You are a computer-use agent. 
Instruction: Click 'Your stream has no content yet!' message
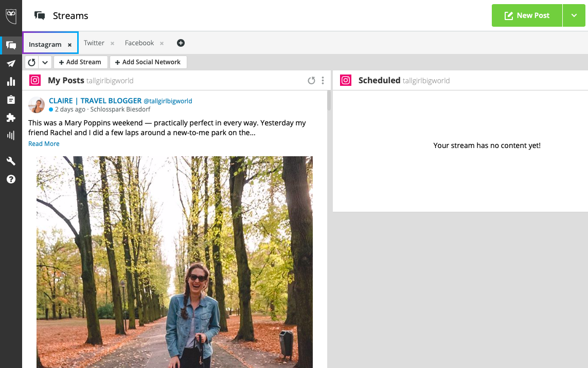click(487, 146)
